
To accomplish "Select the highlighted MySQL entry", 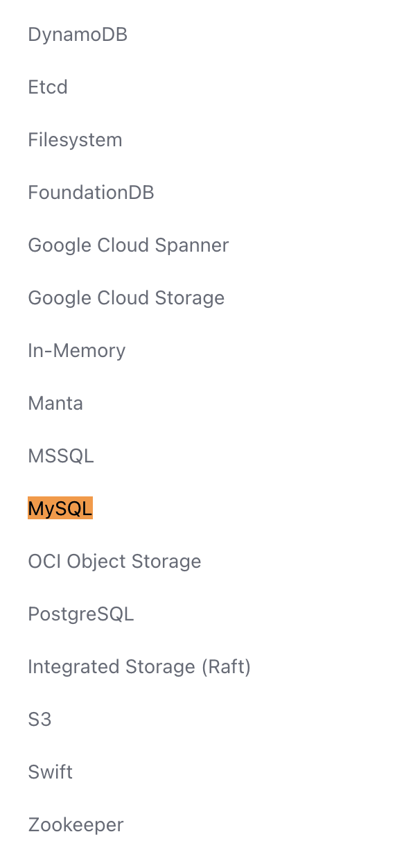I will pos(60,509).
